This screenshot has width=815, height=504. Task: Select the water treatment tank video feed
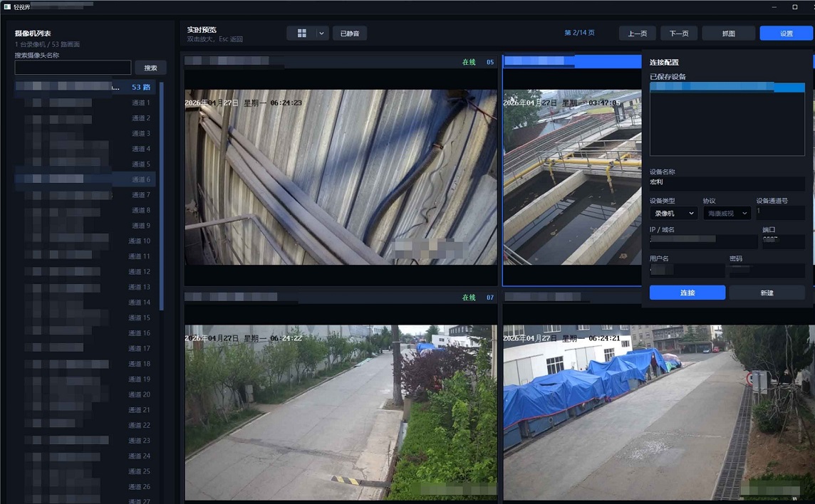point(572,177)
